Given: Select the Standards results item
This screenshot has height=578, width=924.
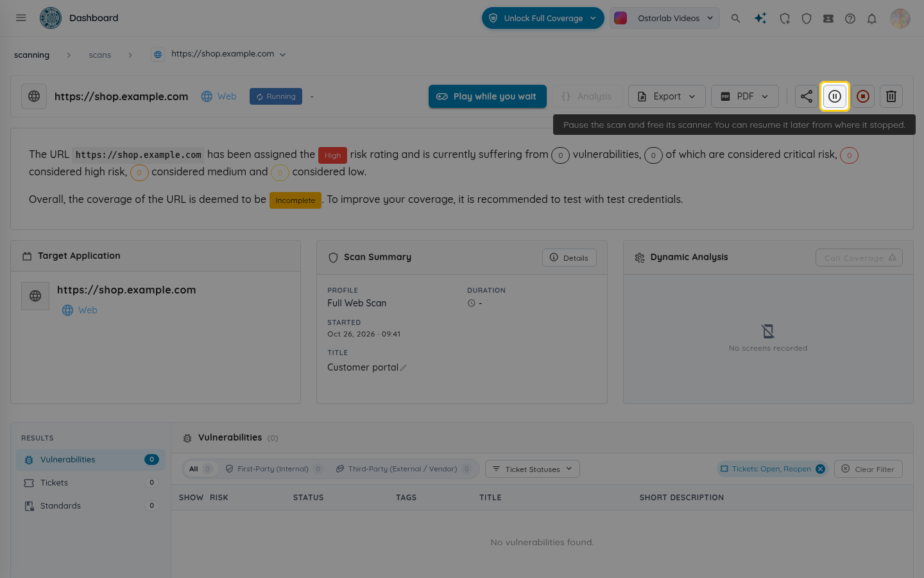Looking at the screenshot, I should [90, 506].
